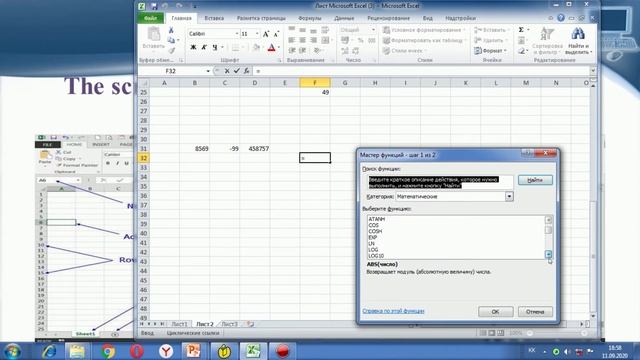Click the red font color A icon
The width and height of the screenshot is (640, 360).
pyautogui.click(x=271, y=48)
